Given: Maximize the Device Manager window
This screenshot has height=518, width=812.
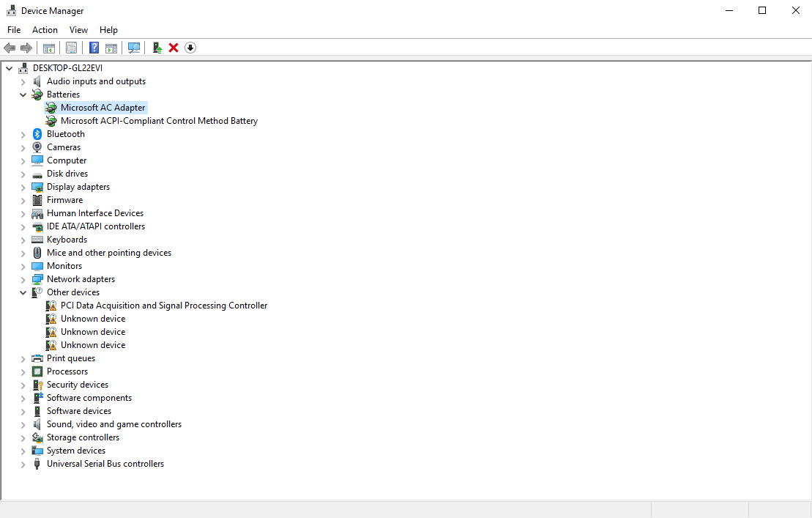Looking at the screenshot, I should (x=762, y=10).
